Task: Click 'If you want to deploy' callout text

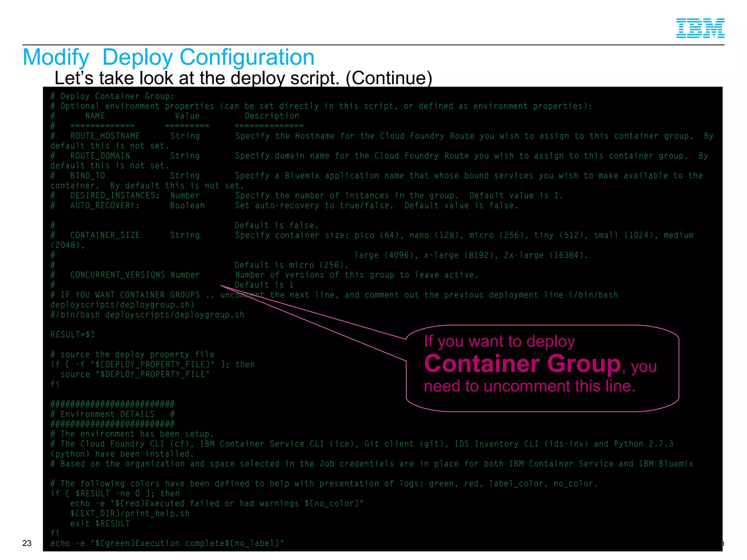Action: click(x=499, y=342)
